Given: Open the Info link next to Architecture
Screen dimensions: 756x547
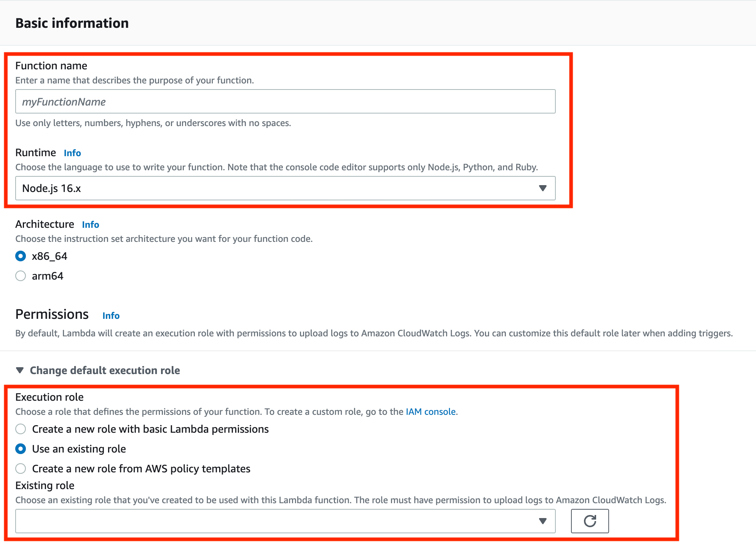Looking at the screenshot, I should click(91, 225).
